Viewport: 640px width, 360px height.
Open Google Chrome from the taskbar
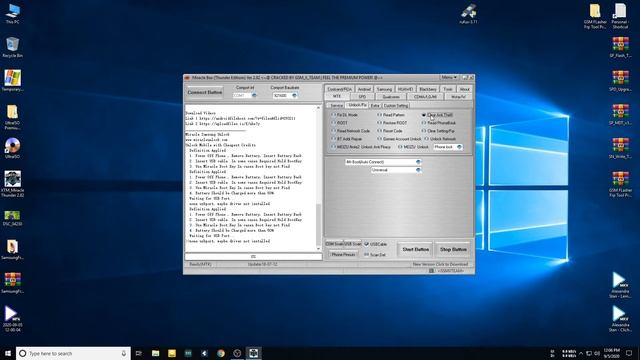coord(221,353)
